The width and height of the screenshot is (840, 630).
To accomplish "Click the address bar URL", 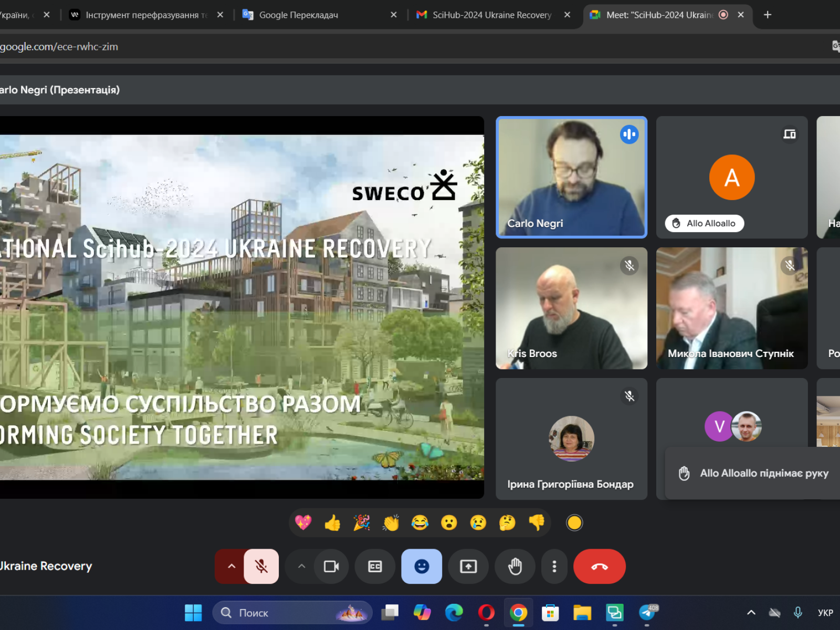I will 59,47.
